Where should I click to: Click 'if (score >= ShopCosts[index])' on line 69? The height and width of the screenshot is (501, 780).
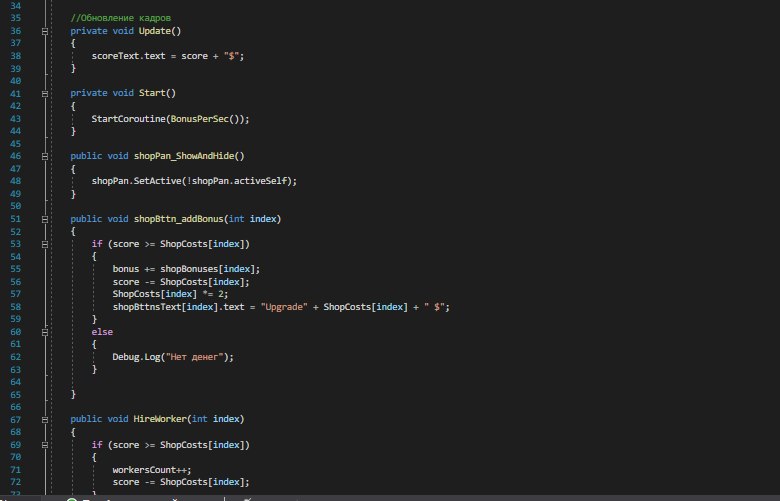click(170, 445)
